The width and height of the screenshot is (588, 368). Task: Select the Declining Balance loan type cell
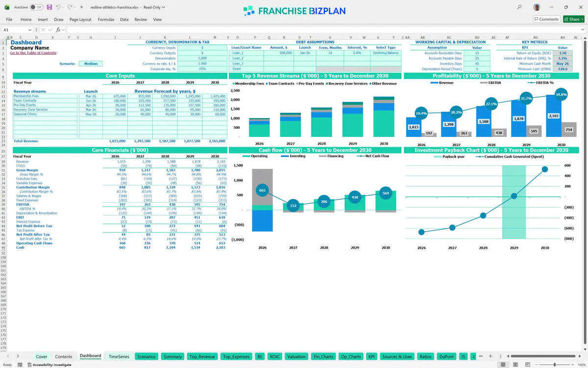[386, 53]
